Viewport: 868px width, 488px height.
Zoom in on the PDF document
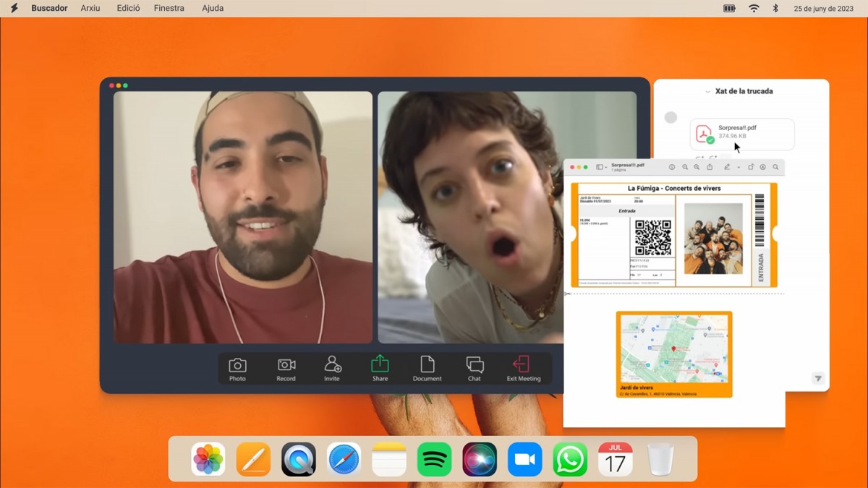click(x=697, y=167)
